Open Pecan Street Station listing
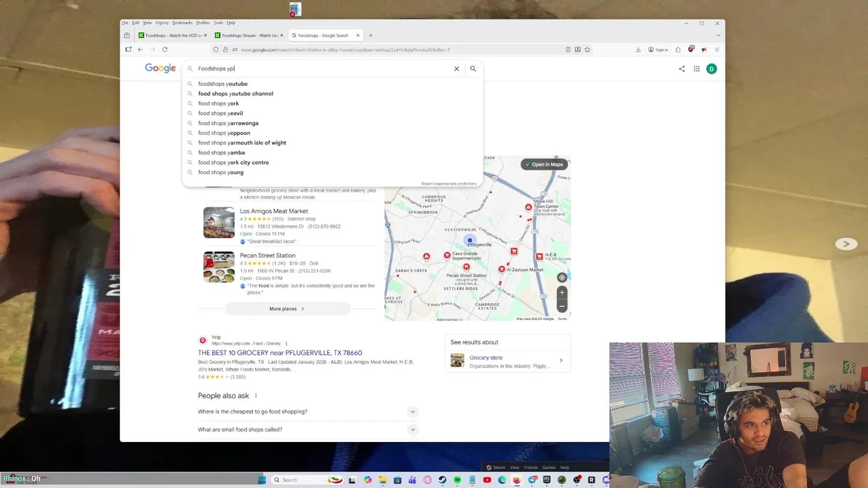This screenshot has width=868, height=488. pyautogui.click(x=267, y=256)
